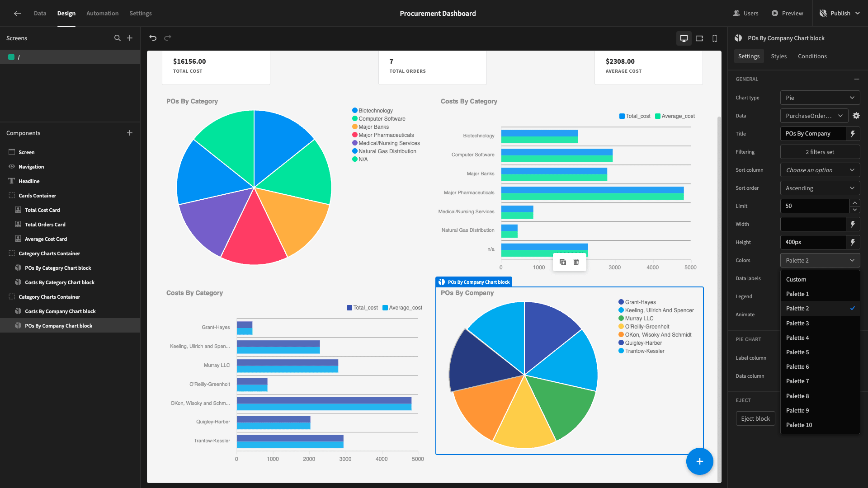Select Palette 5 from the list
This screenshot has width=868, height=488.
point(820,352)
